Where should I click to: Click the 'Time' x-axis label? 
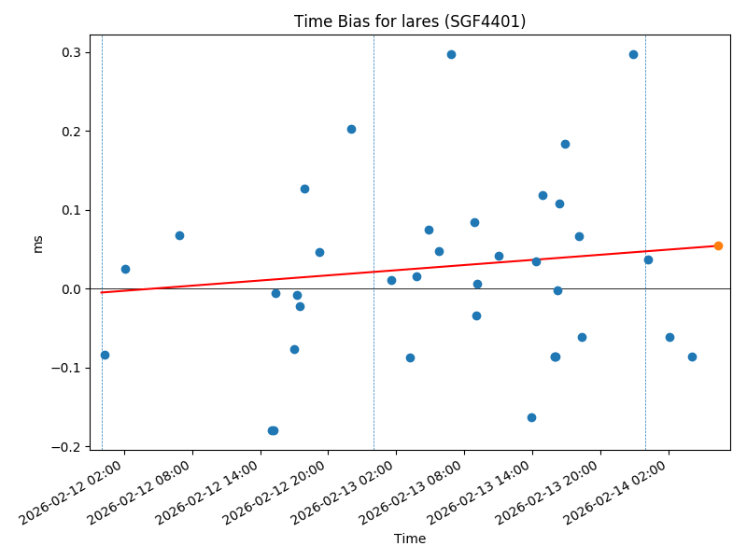pos(410,539)
